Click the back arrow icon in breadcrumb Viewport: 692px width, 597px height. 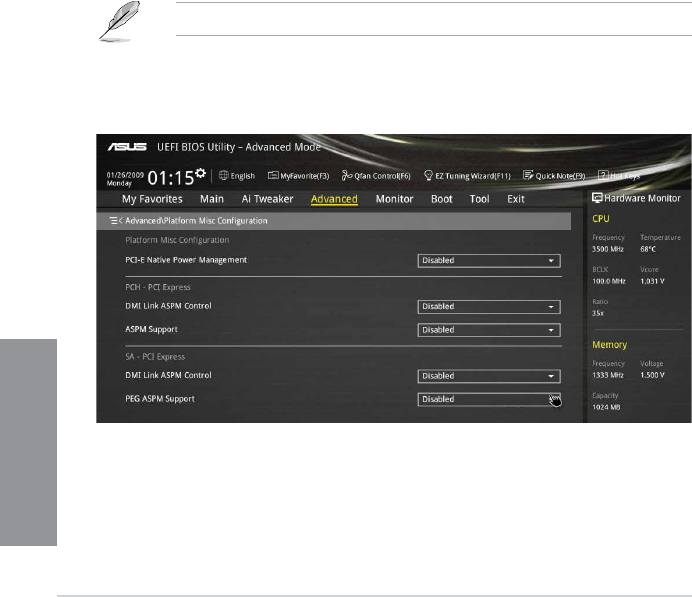point(116,220)
